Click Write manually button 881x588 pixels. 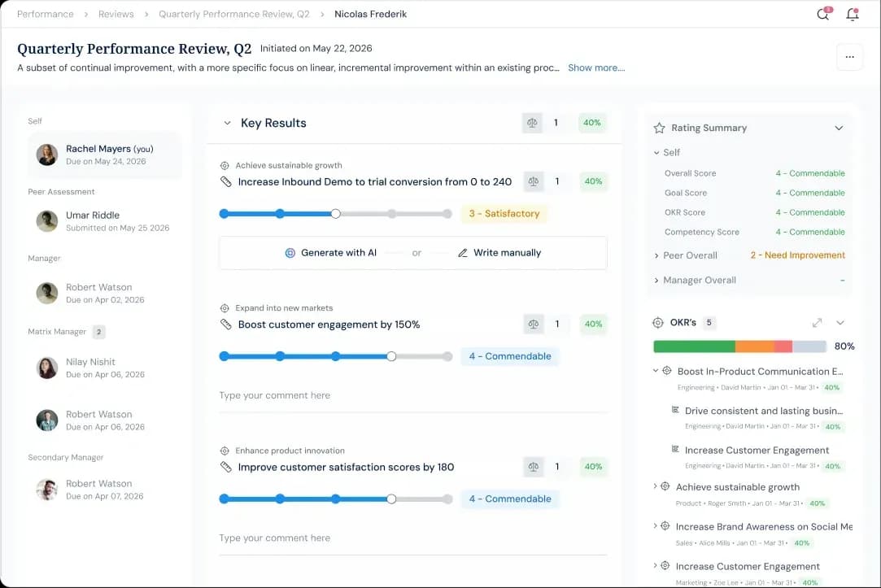(499, 253)
